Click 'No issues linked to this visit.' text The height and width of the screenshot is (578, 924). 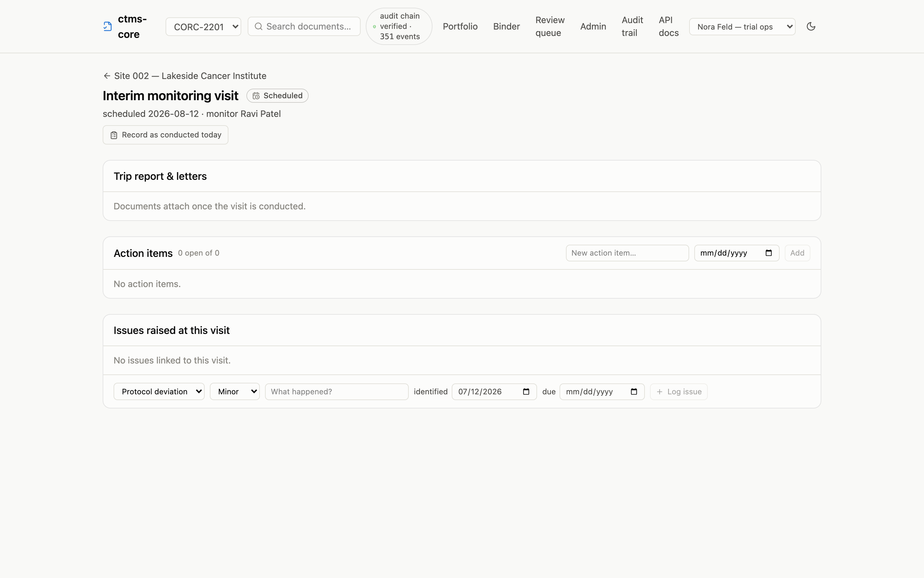[172, 361]
